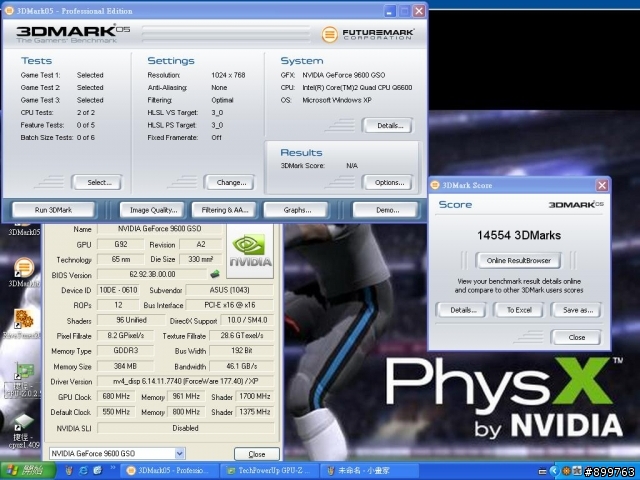Click the 3DMark Score dialog title icon

[435, 185]
